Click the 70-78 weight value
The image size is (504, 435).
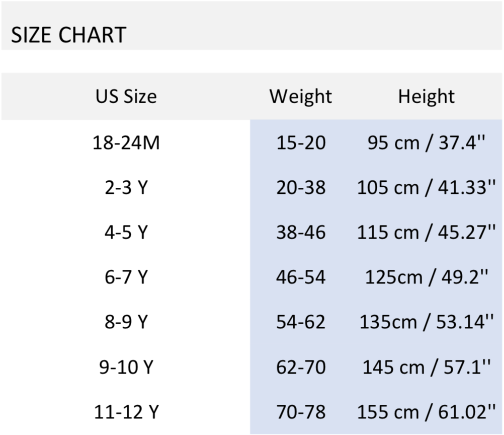(301, 412)
